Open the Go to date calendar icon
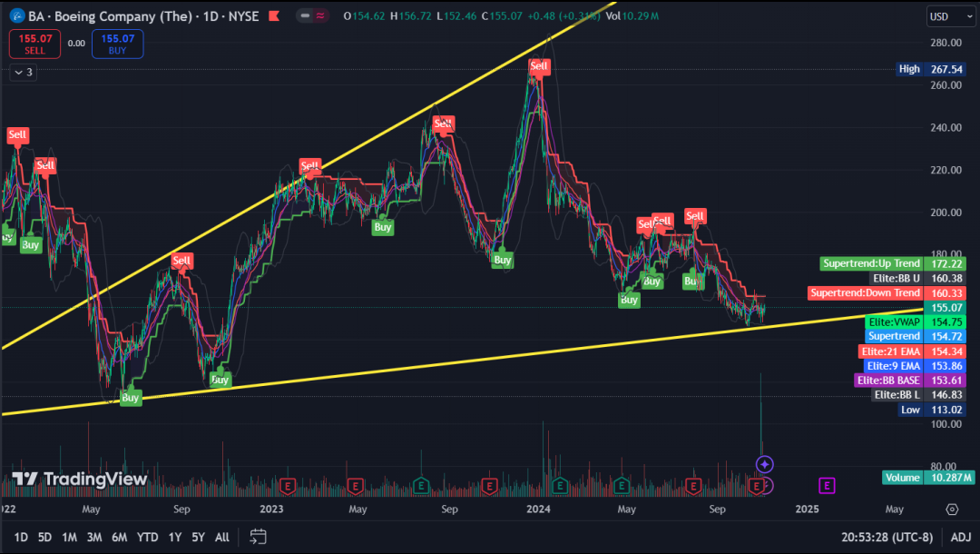980x554 pixels. tap(258, 537)
